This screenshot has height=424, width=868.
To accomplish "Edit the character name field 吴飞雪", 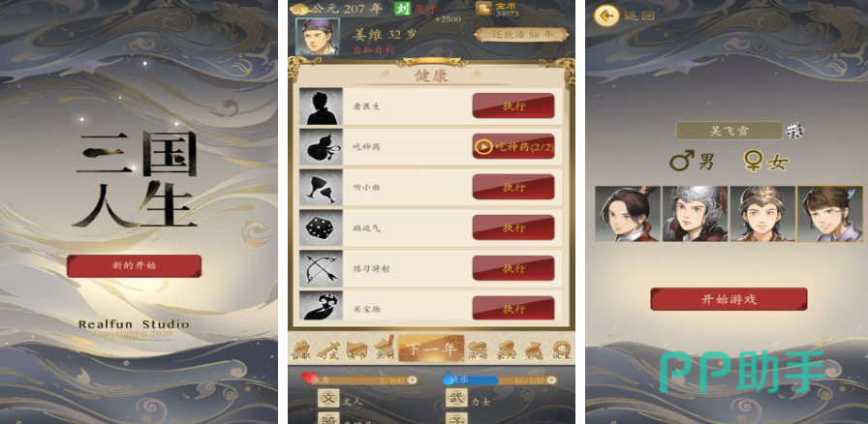I will click(729, 132).
